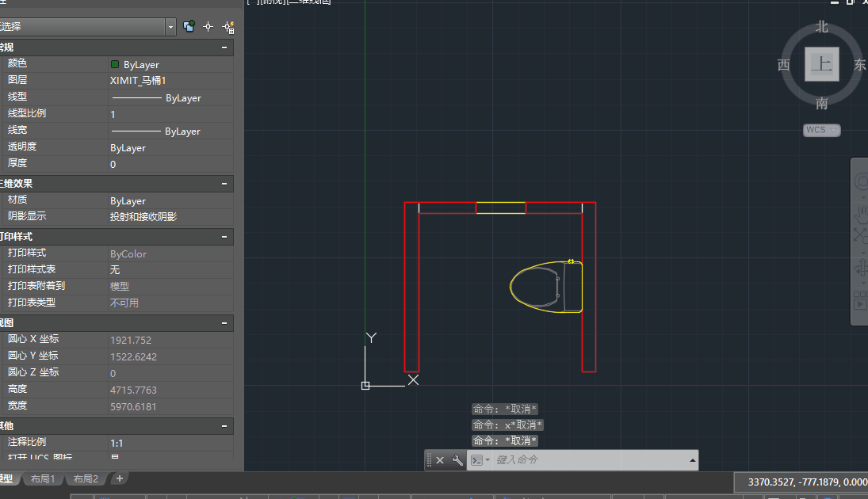Viewport: 868px width, 499px height.
Task: Expand the command line history arrow
Action: tap(693, 460)
